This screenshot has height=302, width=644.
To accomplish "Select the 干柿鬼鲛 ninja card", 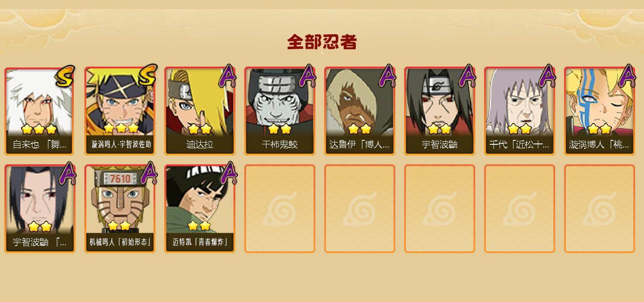I will pos(280,111).
